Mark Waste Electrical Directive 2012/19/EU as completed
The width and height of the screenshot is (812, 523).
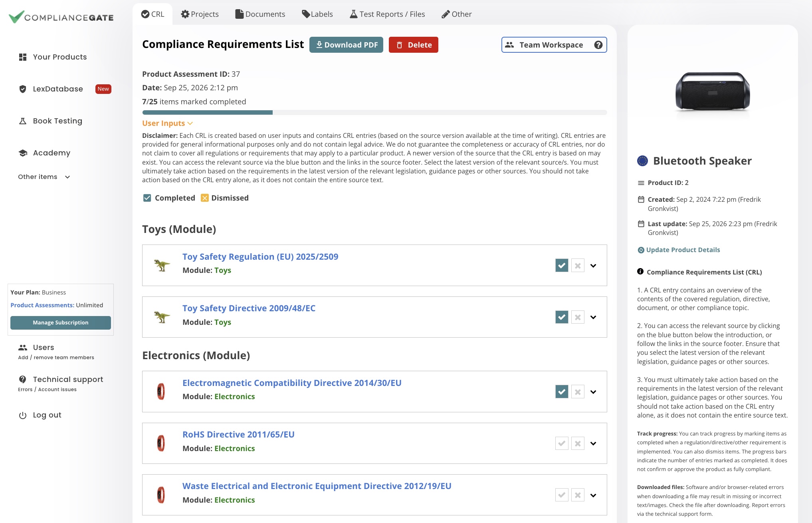(x=562, y=495)
